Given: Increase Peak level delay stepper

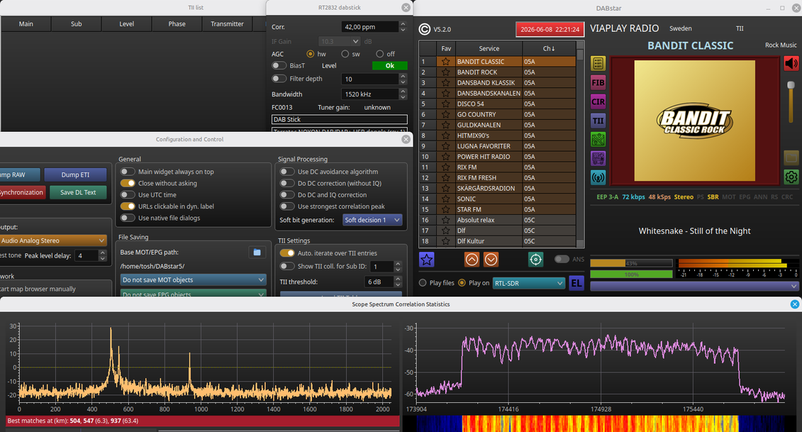Looking at the screenshot, I should [x=103, y=253].
